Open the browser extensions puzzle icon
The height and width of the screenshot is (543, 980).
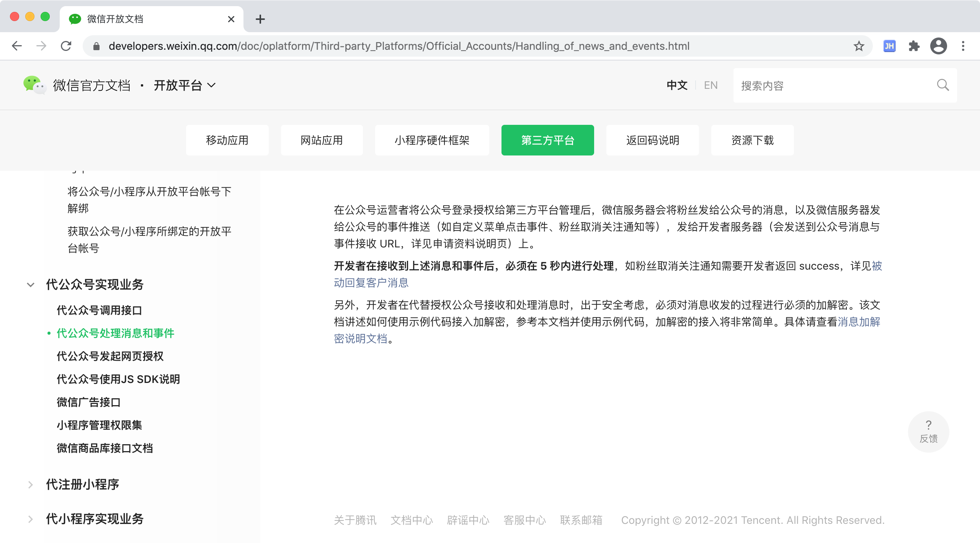click(x=914, y=46)
